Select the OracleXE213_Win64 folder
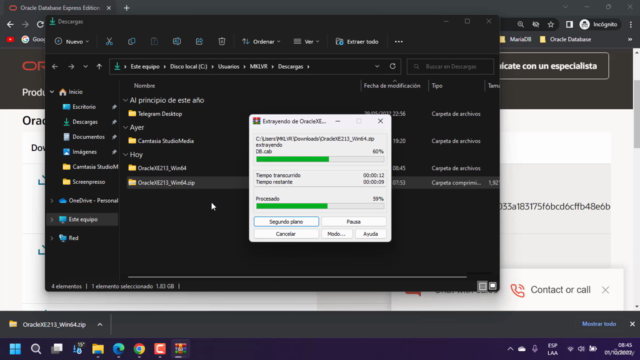The image size is (640, 360). tap(162, 168)
